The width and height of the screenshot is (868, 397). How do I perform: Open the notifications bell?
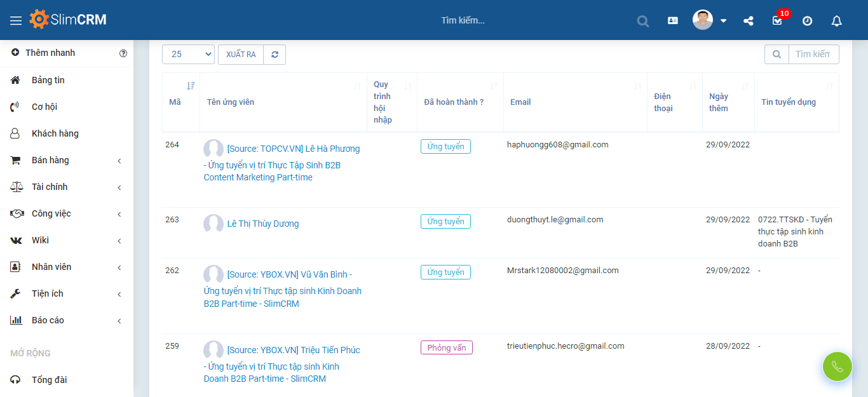[837, 20]
